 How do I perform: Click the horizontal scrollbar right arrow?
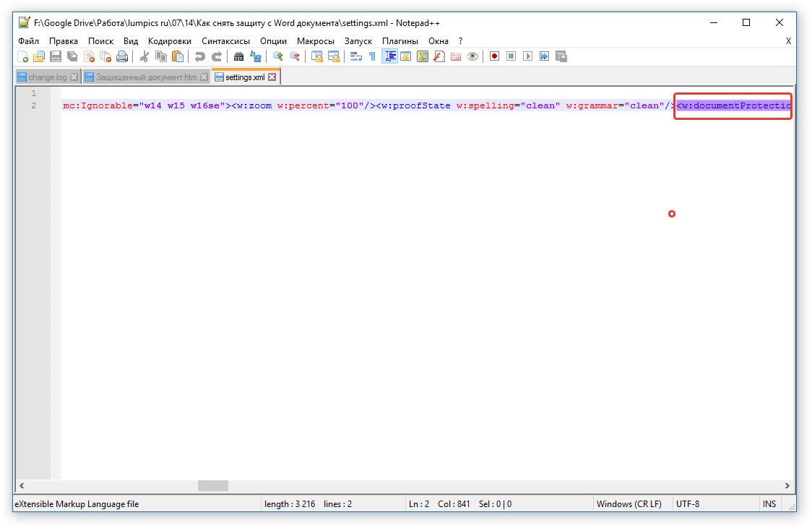click(x=787, y=486)
